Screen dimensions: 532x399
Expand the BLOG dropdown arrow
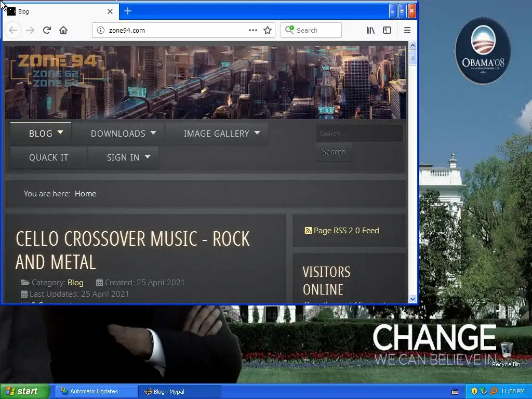pyautogui.click(x=60, y=132)
